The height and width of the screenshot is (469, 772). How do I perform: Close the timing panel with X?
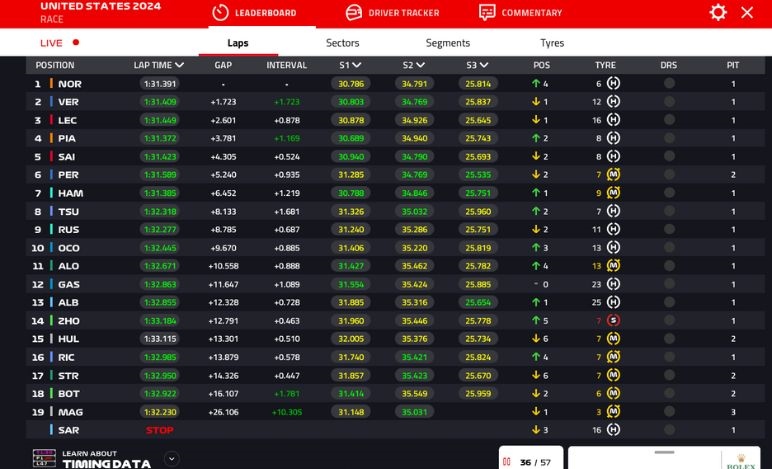pyautogui.click(x=747, y=12)
